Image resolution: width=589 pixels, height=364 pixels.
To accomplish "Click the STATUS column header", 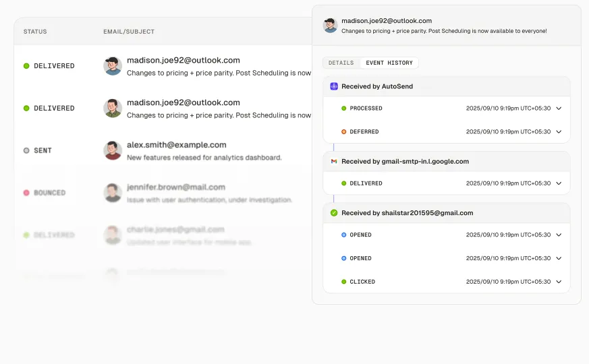I will pos(35,32).
